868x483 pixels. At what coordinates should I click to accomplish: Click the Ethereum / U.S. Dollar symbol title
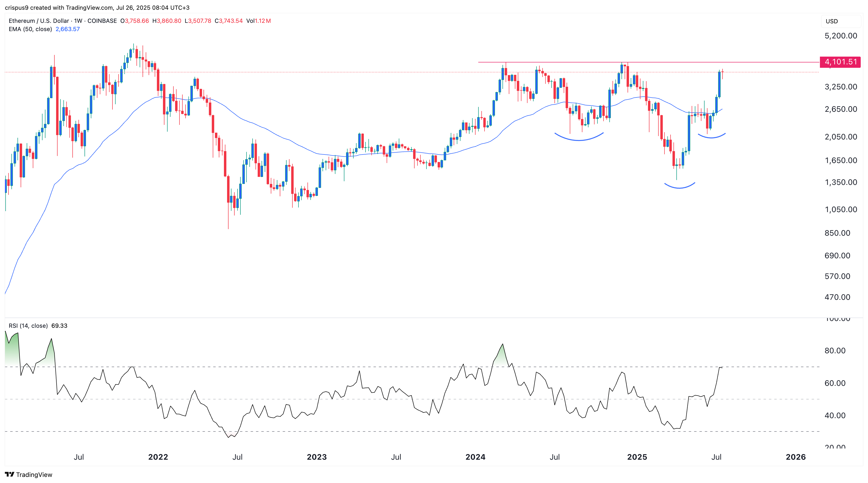pos(39,21)
